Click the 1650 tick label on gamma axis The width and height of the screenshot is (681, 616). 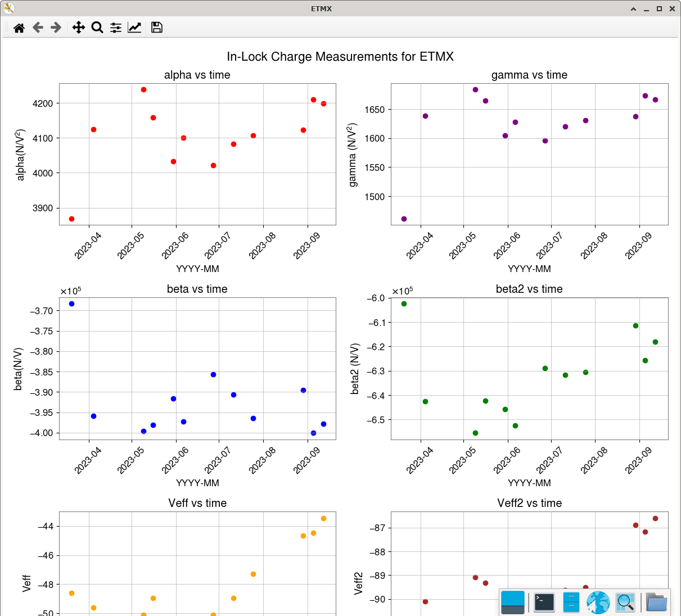click(375, 110)
